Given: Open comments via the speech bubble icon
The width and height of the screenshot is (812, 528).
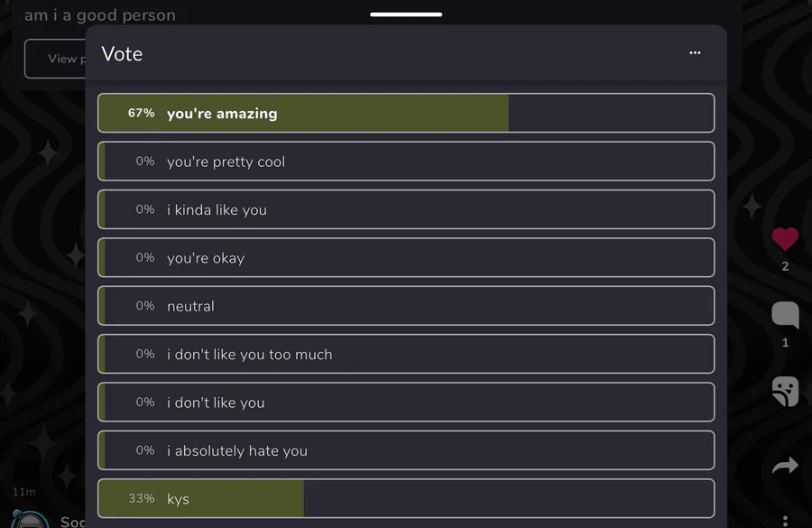Looking at the screenshot, I should point(785,315).
